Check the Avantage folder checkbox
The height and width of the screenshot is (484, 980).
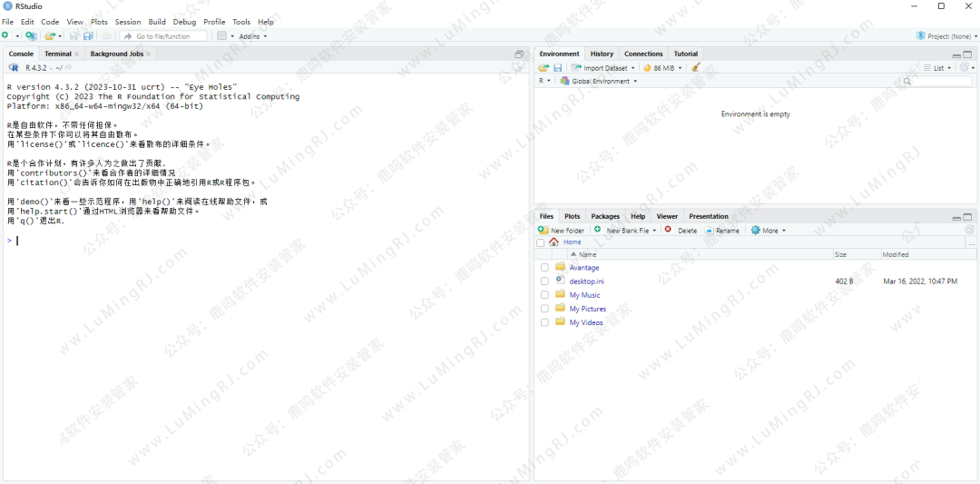[544, 268]
